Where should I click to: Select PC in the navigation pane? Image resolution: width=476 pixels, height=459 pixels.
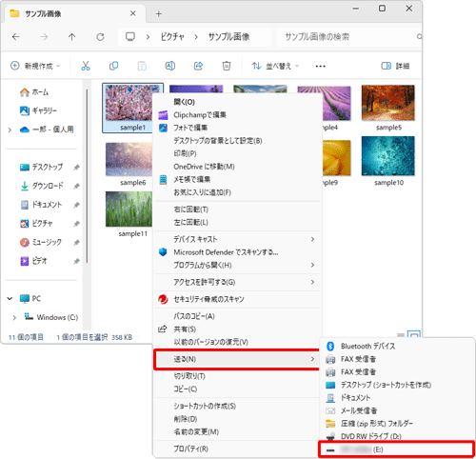(30, 299)
